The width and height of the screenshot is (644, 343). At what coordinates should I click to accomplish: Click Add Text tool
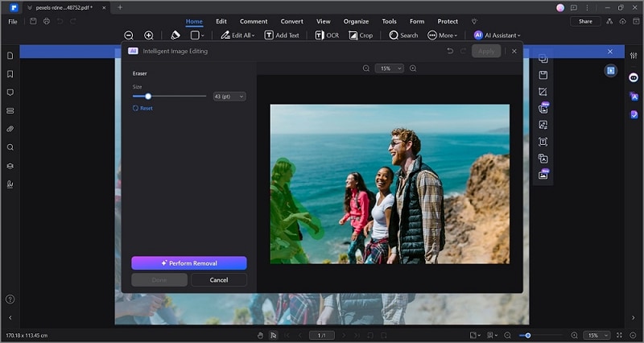tap(282, 35)
